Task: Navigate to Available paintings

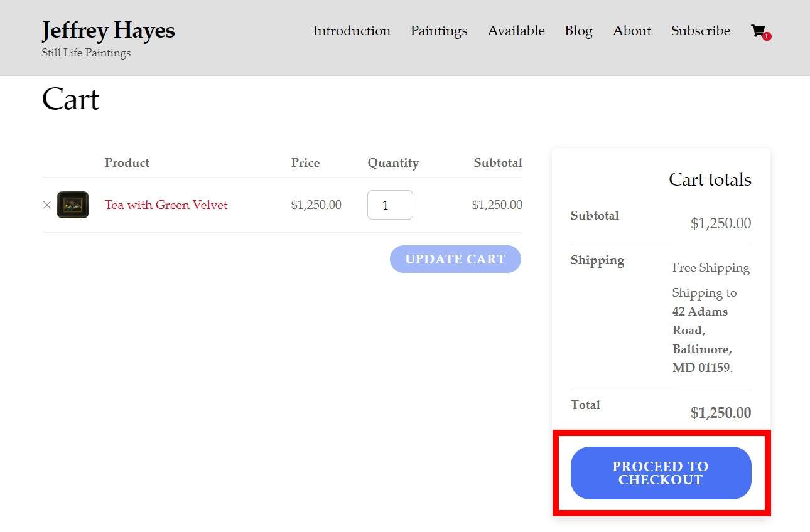Action: [x=516, y=31]
